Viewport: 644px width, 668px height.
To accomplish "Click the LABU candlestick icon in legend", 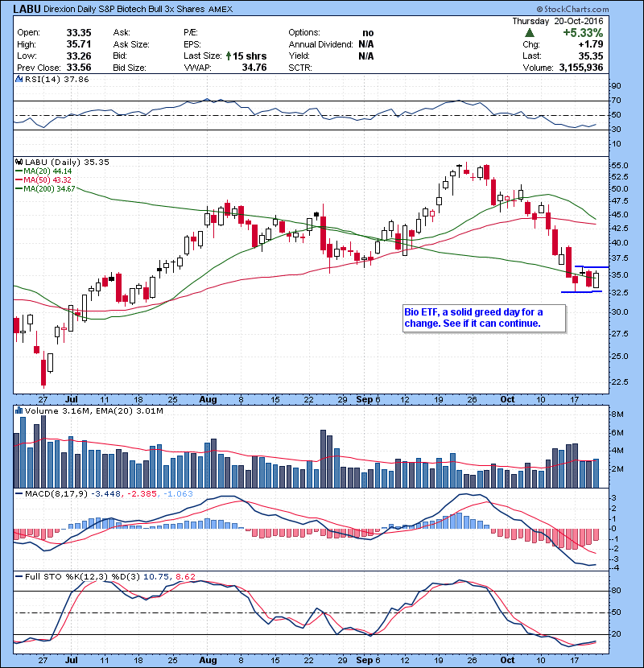I will click(19, 162).
